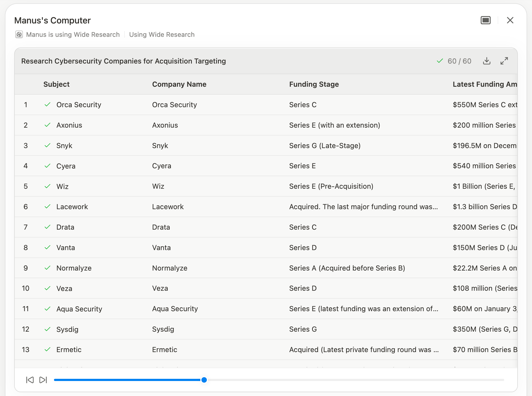532x396 pixels.
Task: Click the research task title in the table header
Action: pyautogui.click(x=123, y=61)
